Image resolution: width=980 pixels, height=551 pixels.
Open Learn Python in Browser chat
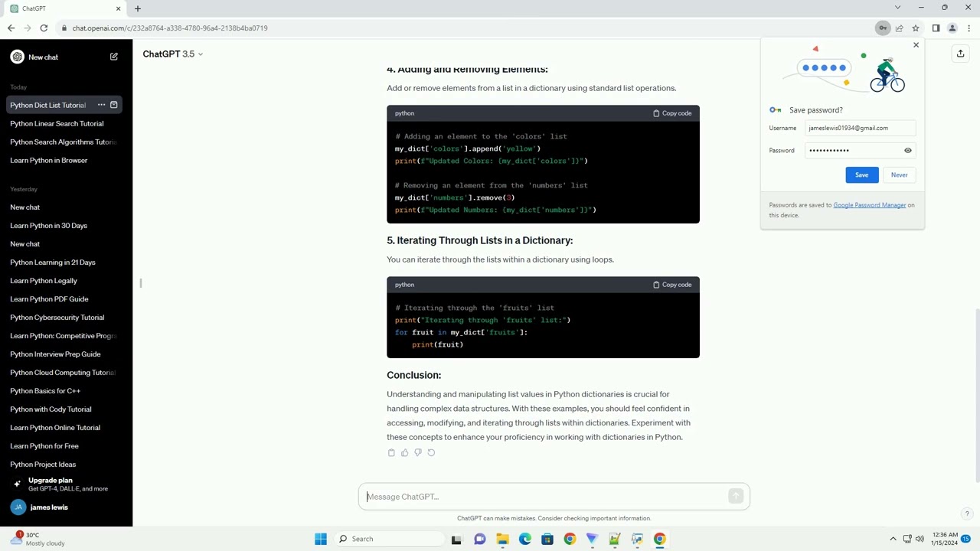coord(49,160)
